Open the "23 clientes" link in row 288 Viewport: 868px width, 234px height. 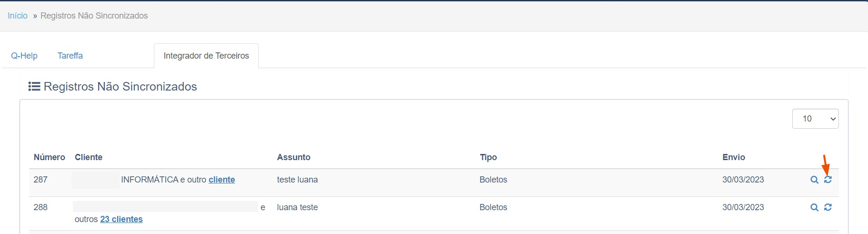click(x=121, y=219)
